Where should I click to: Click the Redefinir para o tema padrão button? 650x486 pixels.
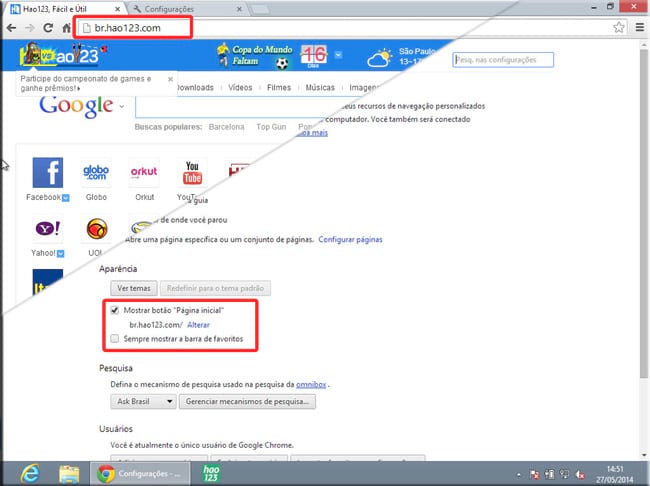[215, 288]
